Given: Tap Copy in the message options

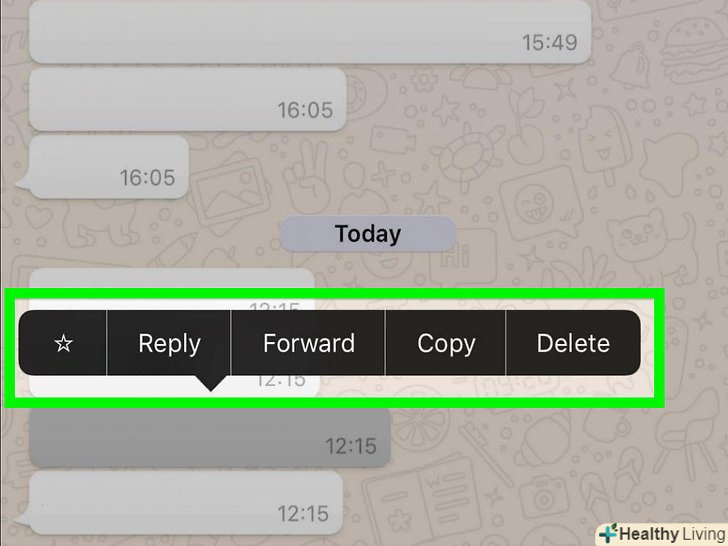Looking at the screenshot, I should (446, 343).
